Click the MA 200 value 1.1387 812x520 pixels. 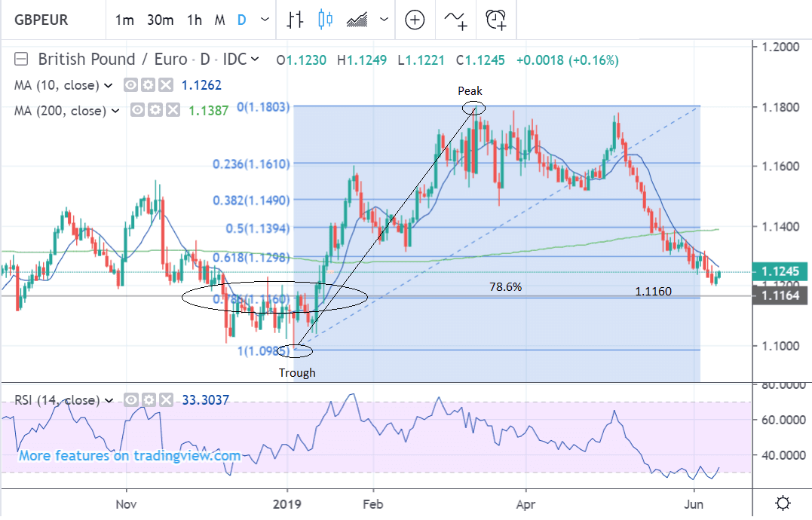[209, 111]
